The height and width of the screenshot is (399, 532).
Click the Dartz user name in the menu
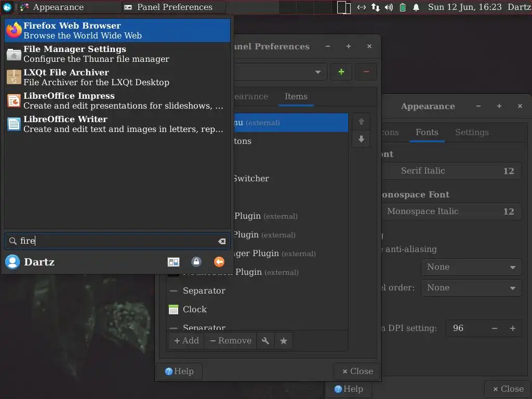click(39, 262)
